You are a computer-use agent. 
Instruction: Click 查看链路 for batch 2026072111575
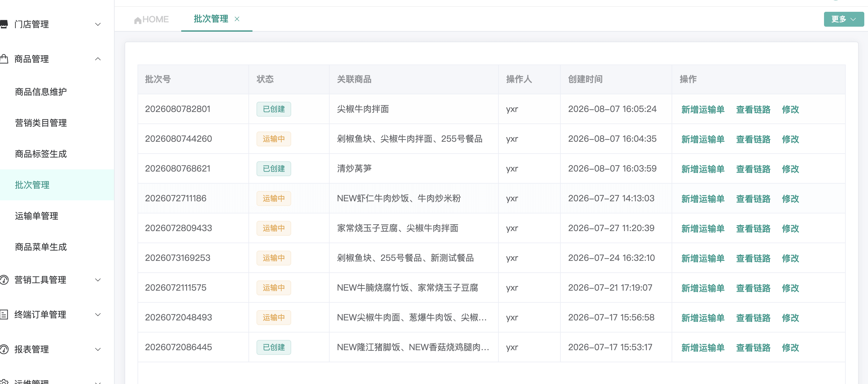753,288
